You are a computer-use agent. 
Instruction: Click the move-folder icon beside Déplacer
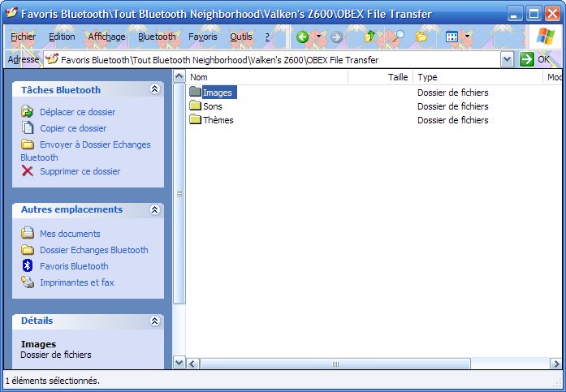click(x=28, y=111)
